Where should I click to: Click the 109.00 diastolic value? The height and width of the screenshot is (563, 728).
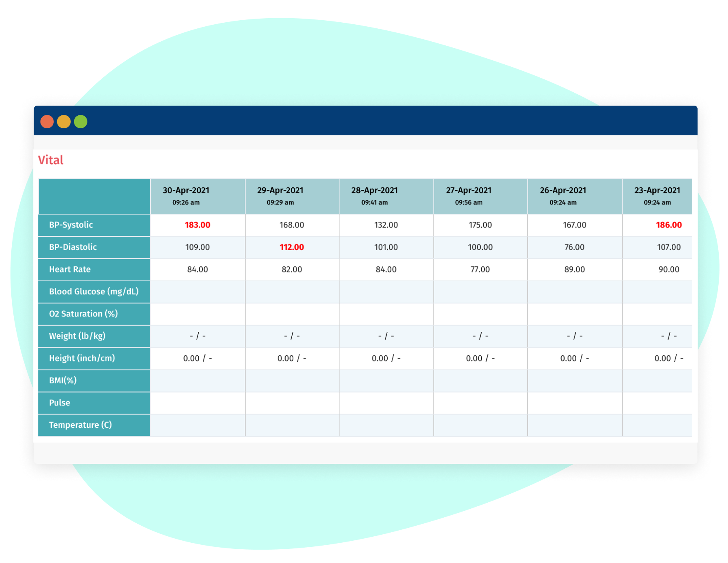(197, 247)
